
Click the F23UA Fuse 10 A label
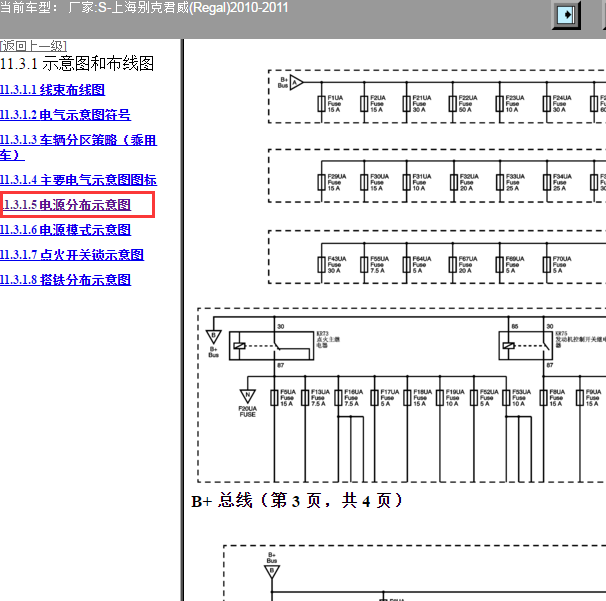[x=515, y=104]
